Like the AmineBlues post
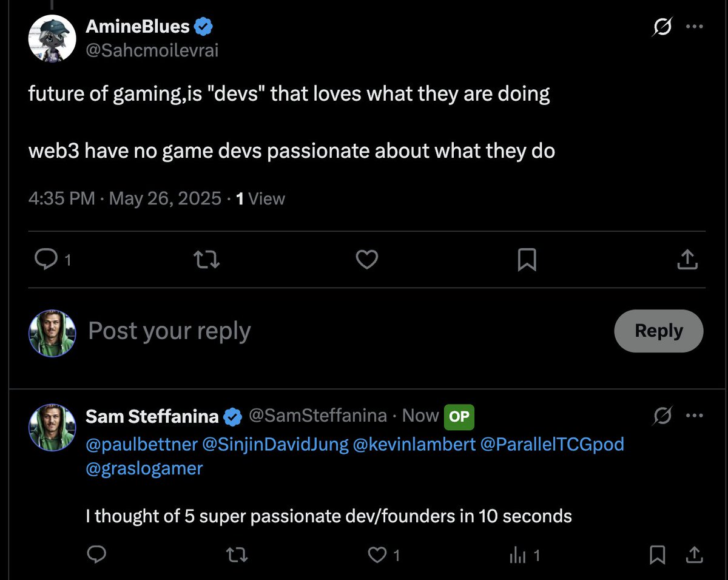 click(x=366, y=260)
